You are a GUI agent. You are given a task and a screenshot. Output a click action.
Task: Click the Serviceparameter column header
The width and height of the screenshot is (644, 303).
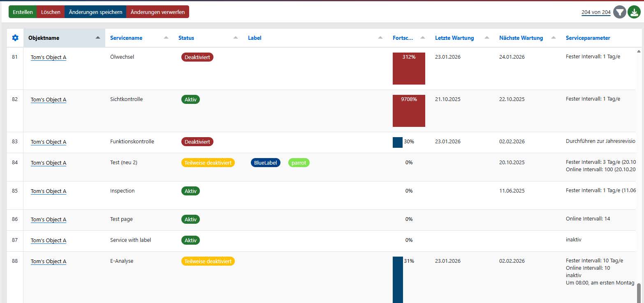[588, 38]
